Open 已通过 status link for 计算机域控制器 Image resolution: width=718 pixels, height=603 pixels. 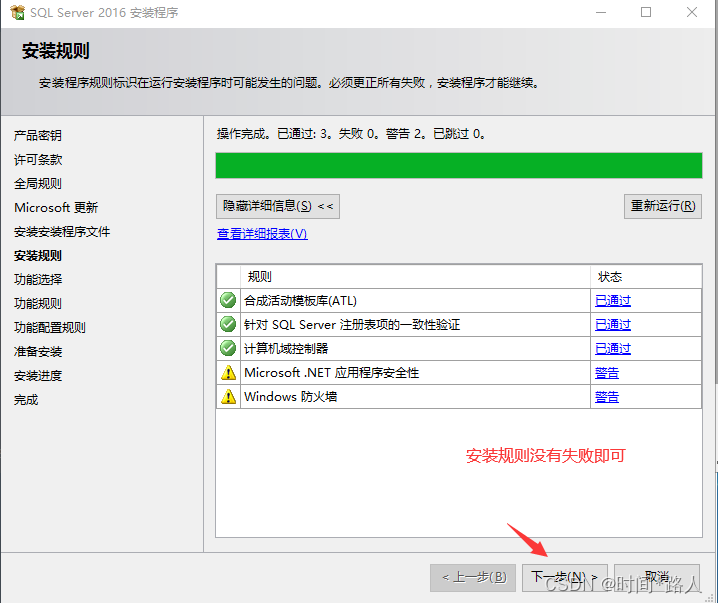(x=612, y=348)
